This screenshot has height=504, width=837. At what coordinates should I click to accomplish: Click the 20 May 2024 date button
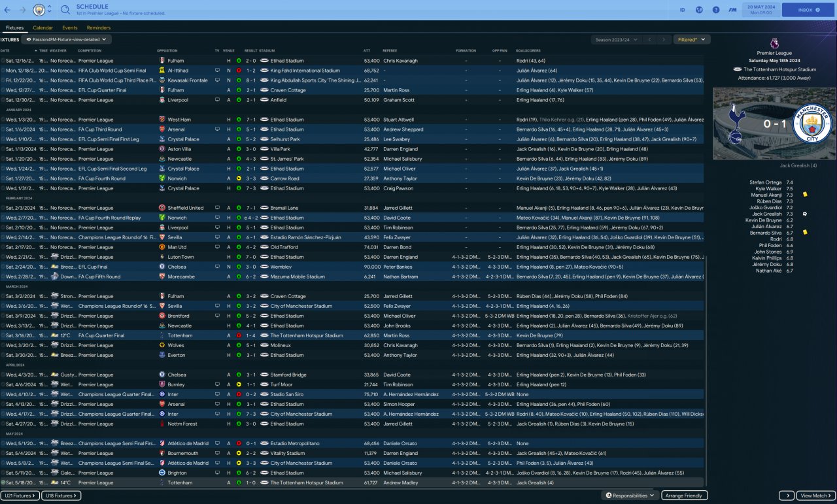pyautogui.click(x=760, y=10)
